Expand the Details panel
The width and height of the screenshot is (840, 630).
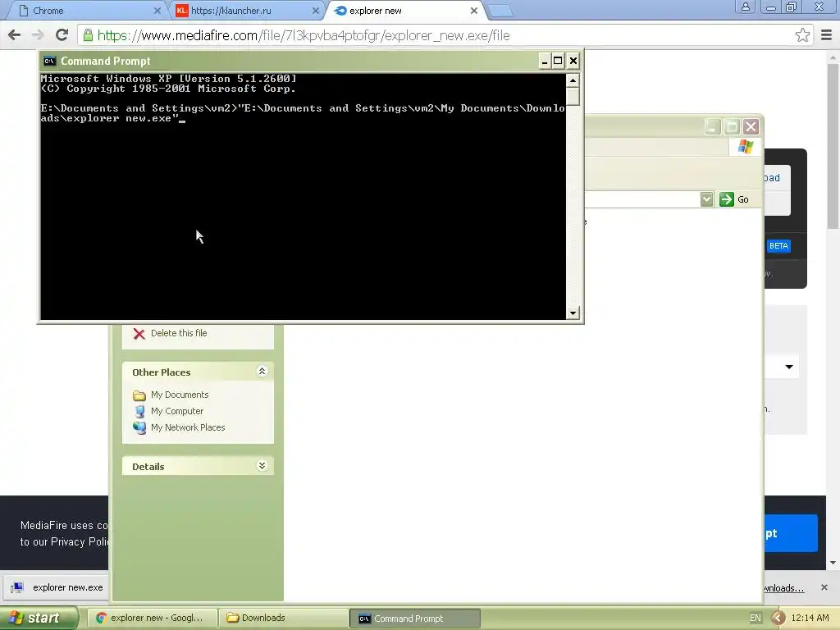click(262, 466)
